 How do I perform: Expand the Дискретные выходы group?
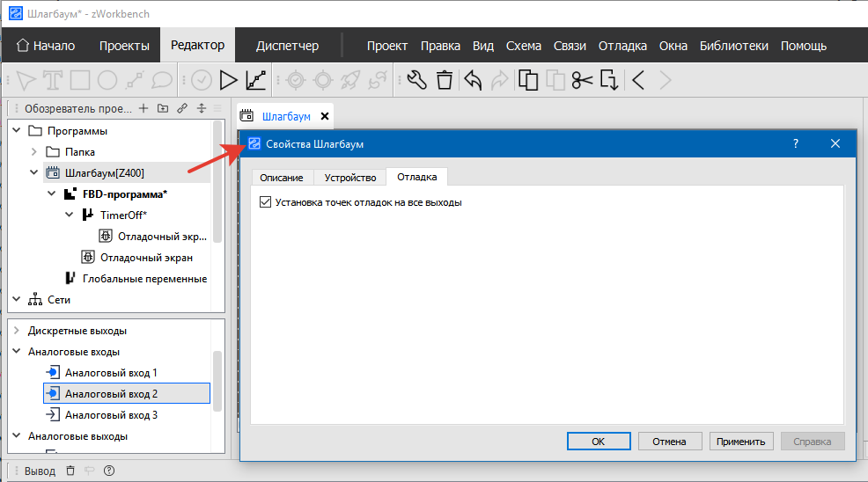[15, 331]
